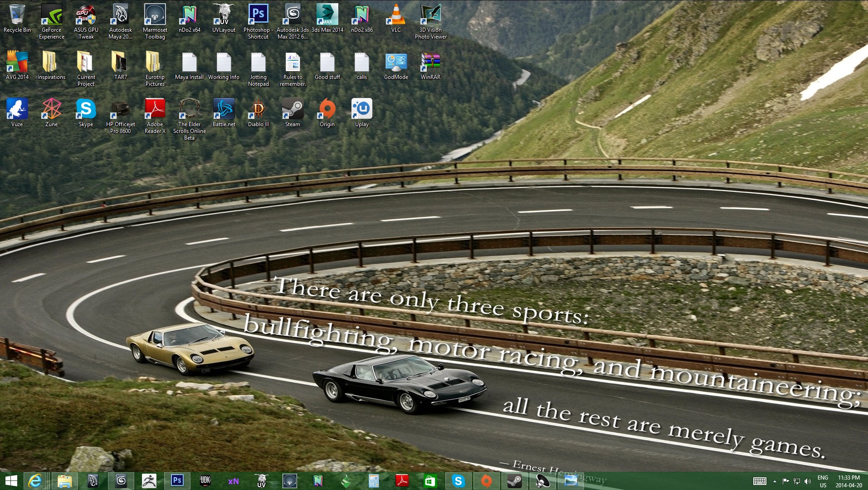Select the HP Officejet Pro 8600 shortcut
868x490 pixels.
121,116
